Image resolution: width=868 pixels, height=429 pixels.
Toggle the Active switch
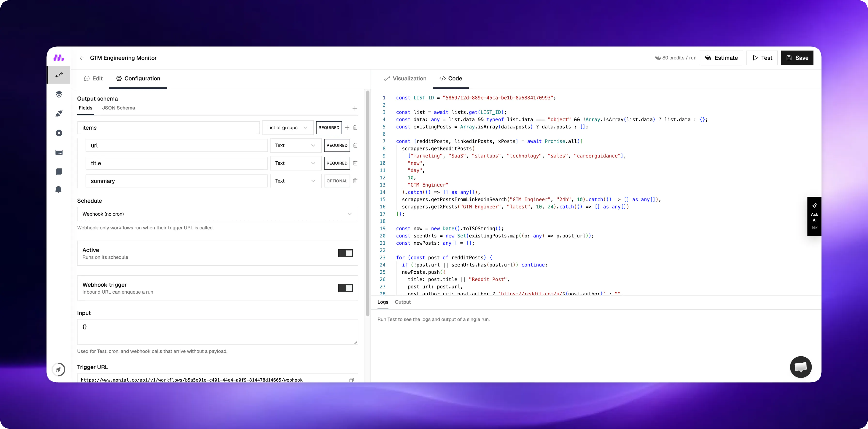(345, 253)
